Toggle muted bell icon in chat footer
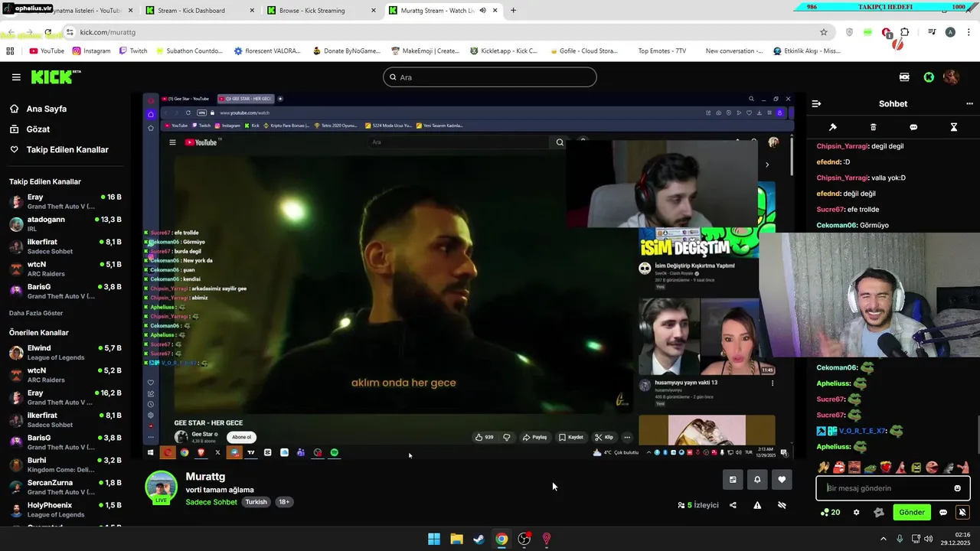Viewport: 980px width, 551px height. click(x=962, y=513)
